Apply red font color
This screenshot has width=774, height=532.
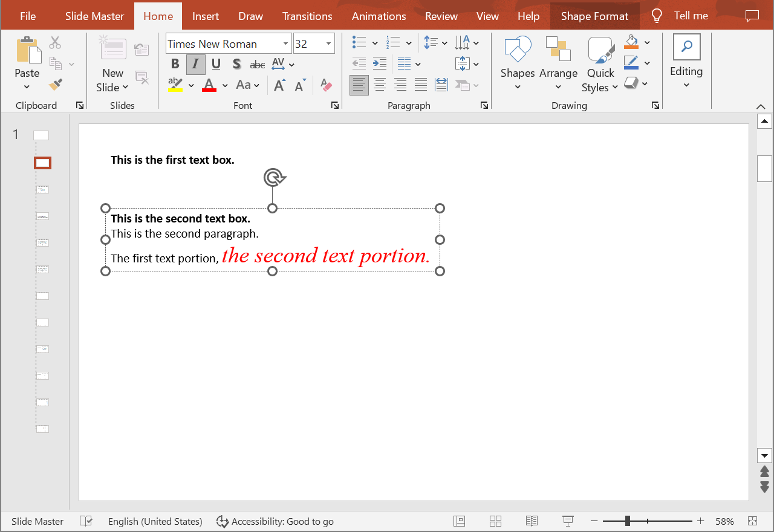209,85
